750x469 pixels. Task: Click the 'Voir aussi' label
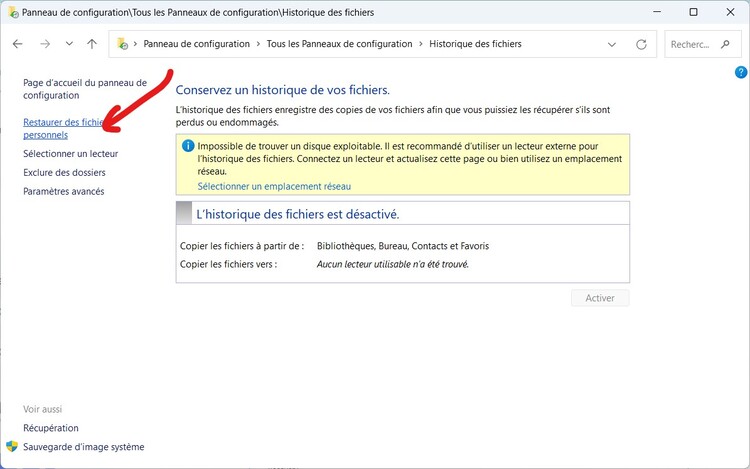43,409
